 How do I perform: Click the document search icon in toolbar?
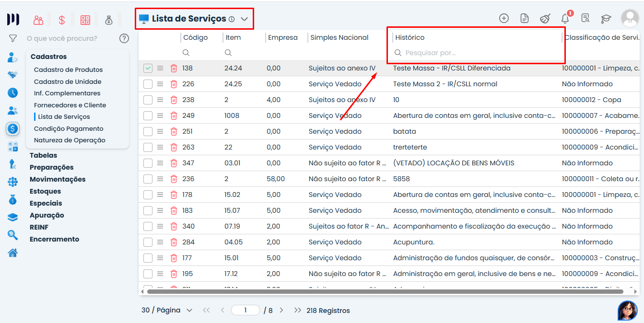click(585, 18)
